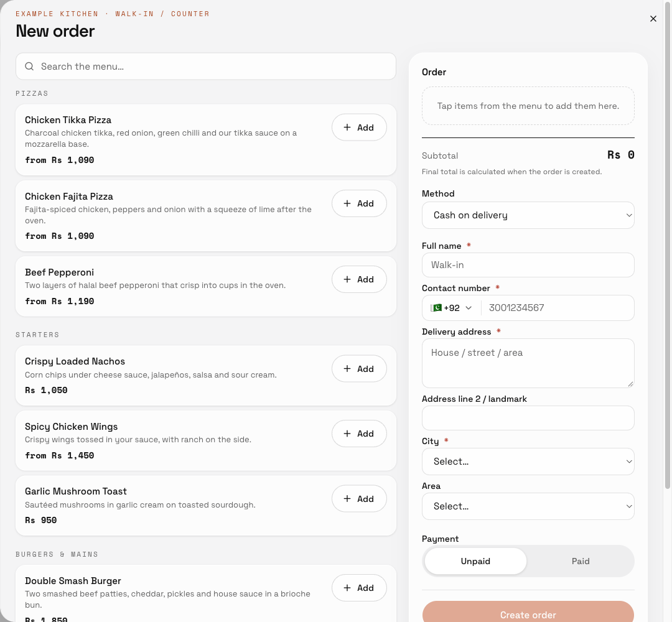Image resolution: width=672 pixels, height=622 pixels.
Task: Select Paid payment status
Action: (581, 561)
